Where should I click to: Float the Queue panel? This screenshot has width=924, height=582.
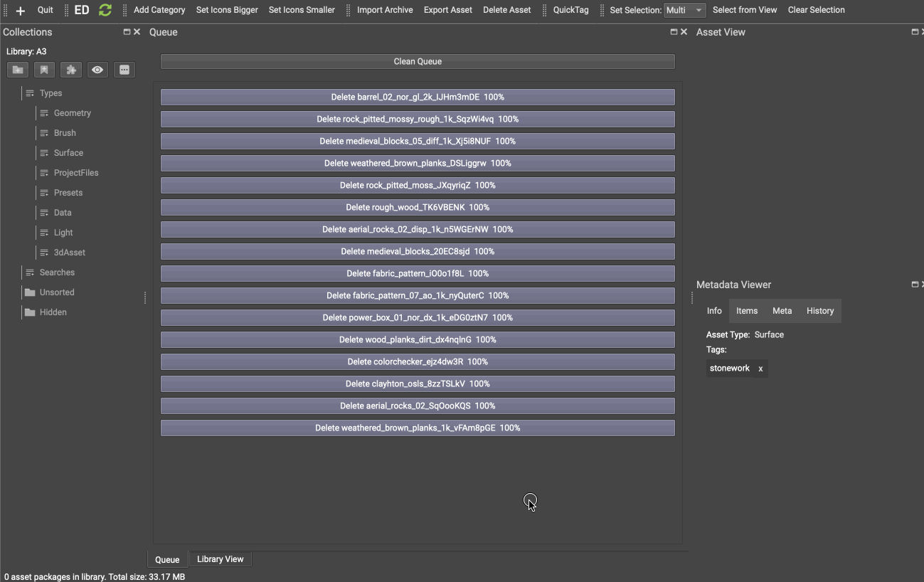[x=674, y=32]
